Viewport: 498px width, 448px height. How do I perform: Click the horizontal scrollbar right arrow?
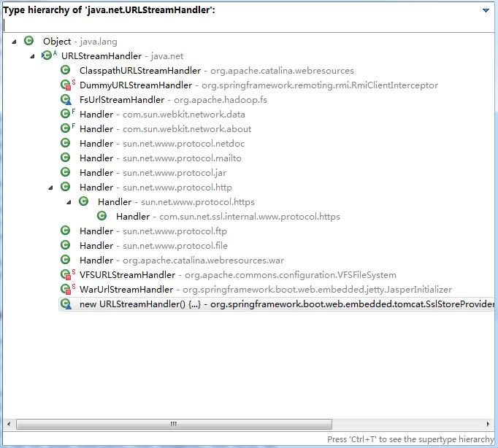(x=487, y=424)
